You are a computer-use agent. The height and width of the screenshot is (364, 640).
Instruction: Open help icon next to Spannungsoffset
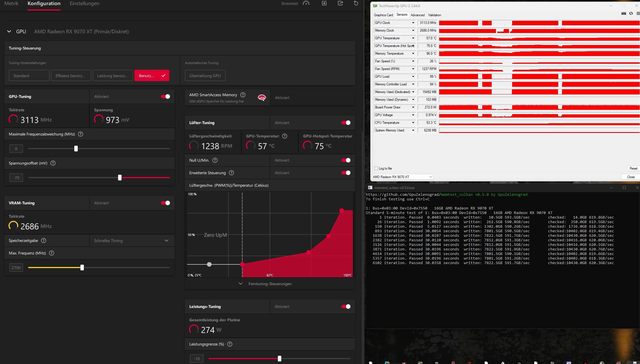click(x=53, y=163)
